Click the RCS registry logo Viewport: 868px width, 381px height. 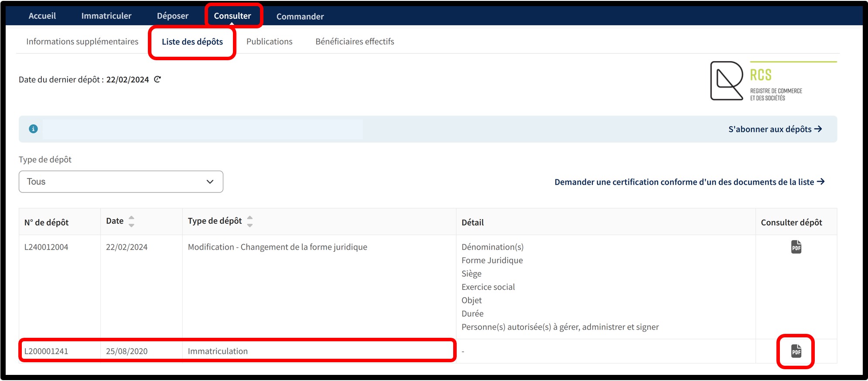pos(773,81)
